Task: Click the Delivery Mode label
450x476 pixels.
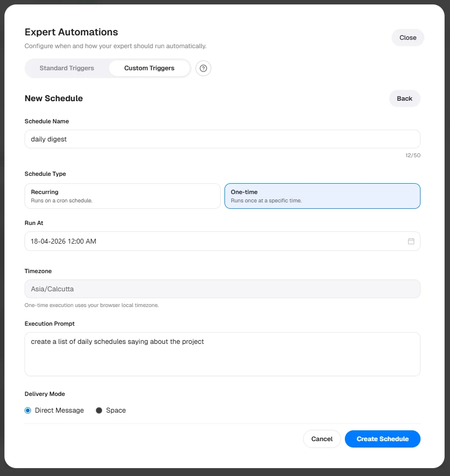Action: [45, 394]
